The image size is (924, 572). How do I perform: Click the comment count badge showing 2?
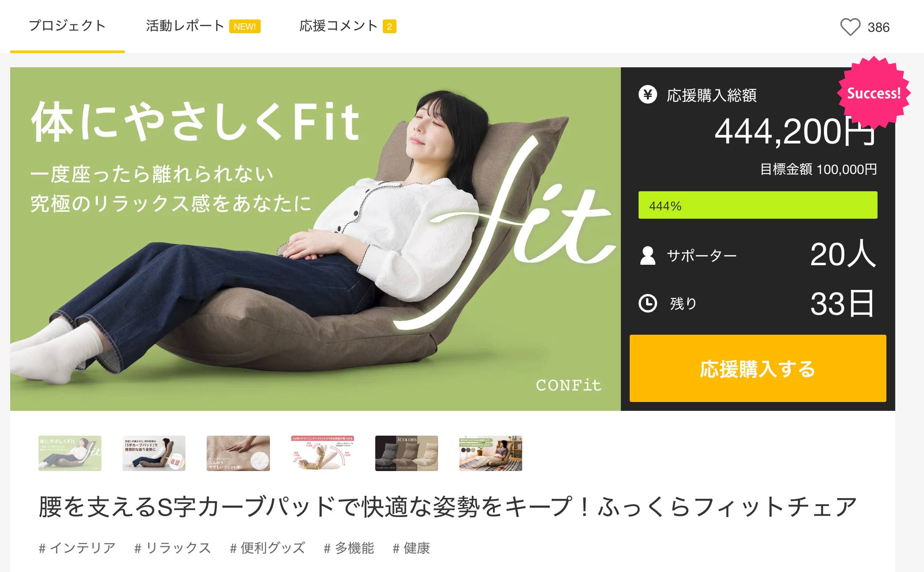tap(389, 27)
